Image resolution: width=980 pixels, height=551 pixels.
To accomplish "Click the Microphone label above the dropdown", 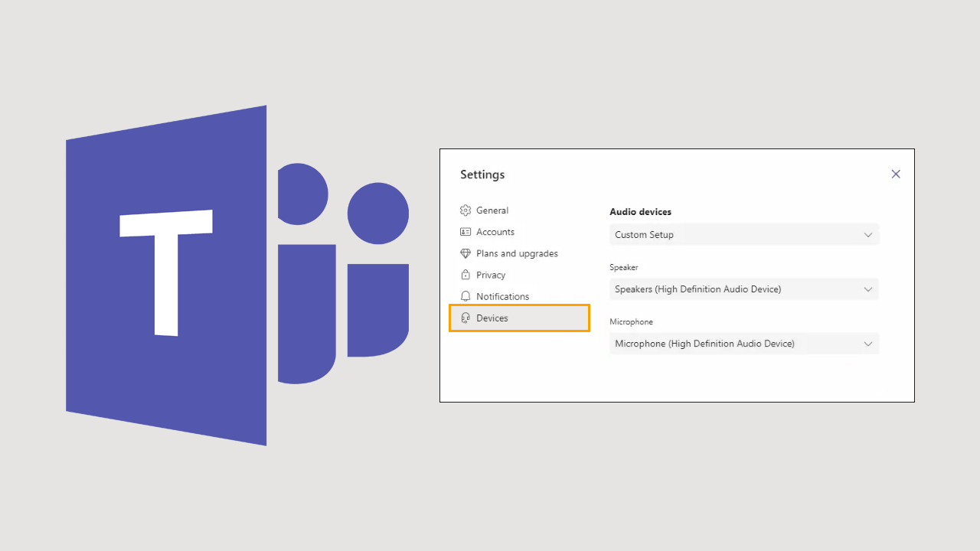I will tap(632, 322).
